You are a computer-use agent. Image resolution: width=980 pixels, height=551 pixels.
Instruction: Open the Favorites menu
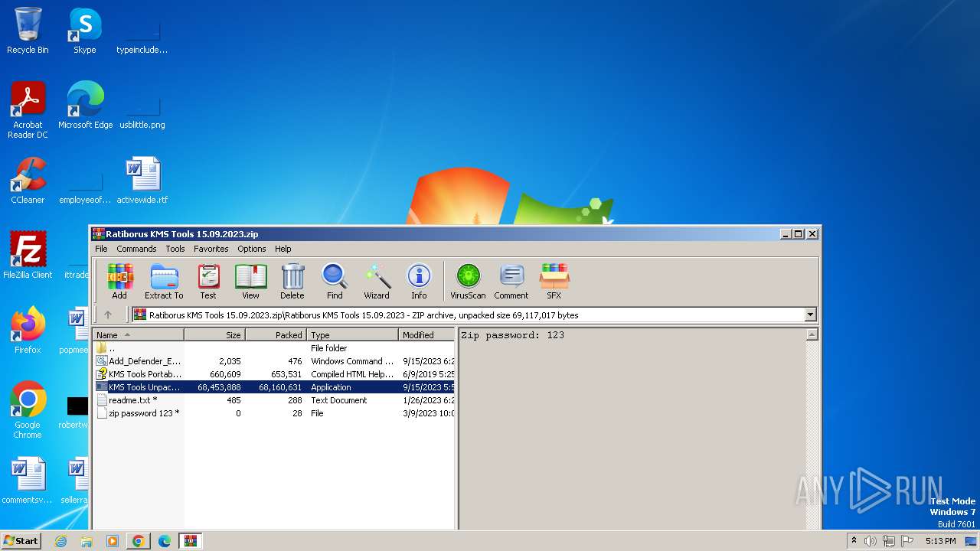pyautogui.click(x=211, y=249)
